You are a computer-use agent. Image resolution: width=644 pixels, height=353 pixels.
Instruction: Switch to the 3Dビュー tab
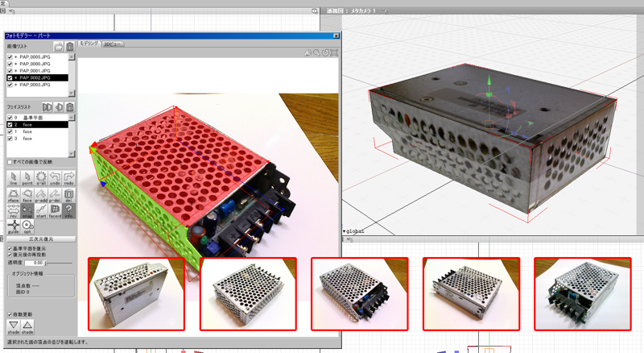[x=112, y=44]
